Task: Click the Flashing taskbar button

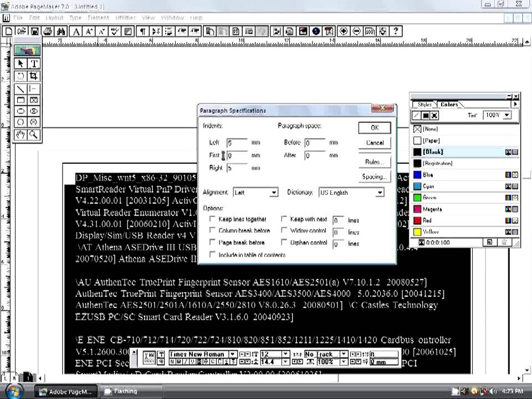Action: point(132,391)
